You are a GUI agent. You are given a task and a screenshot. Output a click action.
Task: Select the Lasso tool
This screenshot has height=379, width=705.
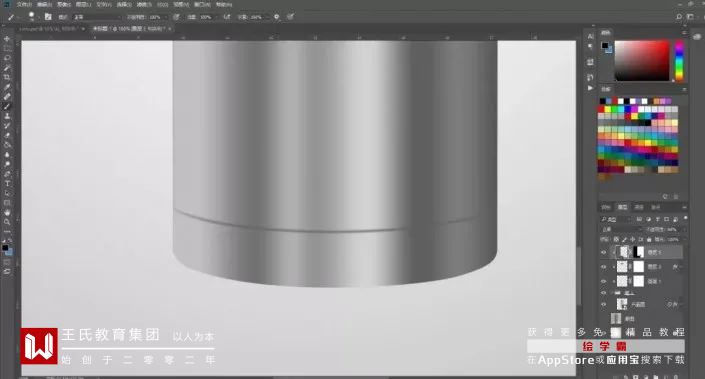coord(7,58)
